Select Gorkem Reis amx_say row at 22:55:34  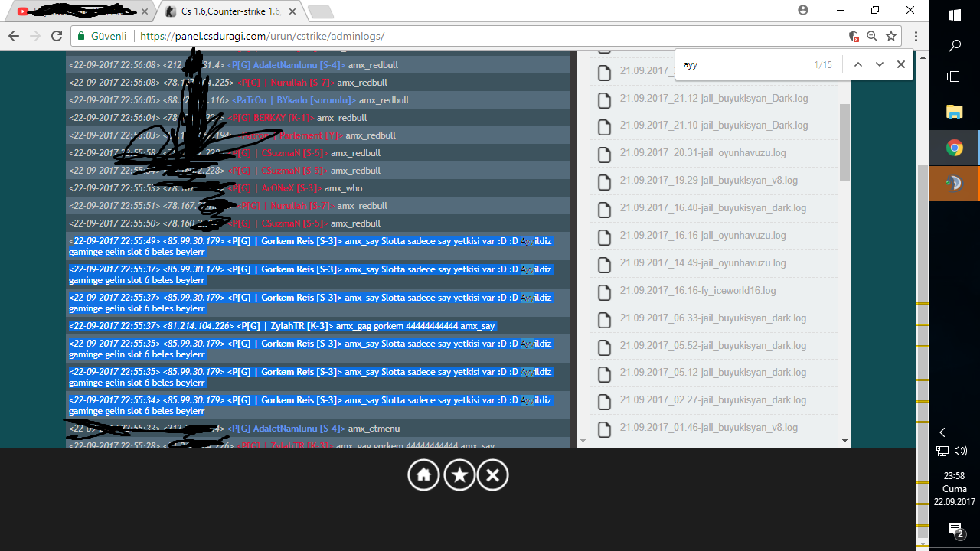coord(318,406)
